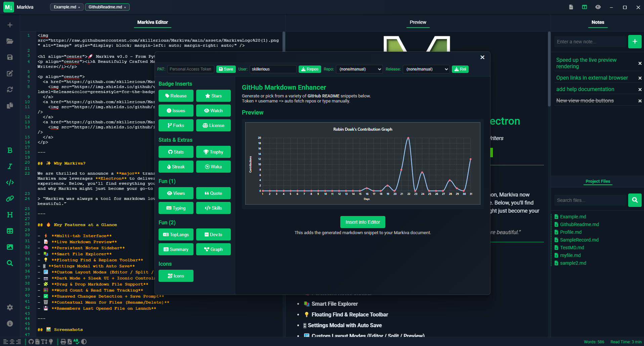The width and height of the screenshot is (644, 346).
Task: Toggle preview-only mode with the eye icon
Action: [598, 7]
